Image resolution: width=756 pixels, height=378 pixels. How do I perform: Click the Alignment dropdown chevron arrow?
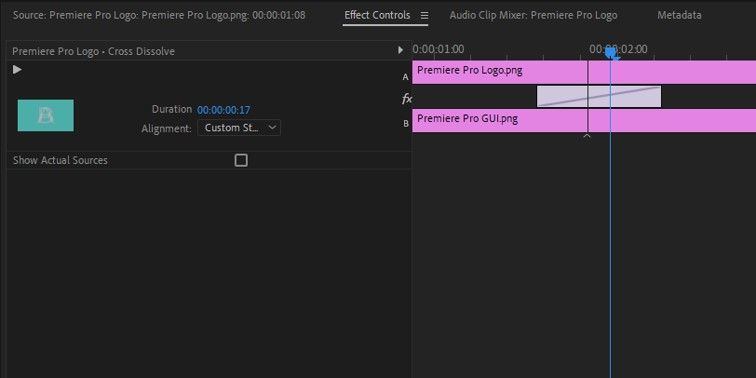tap(272, 127)
